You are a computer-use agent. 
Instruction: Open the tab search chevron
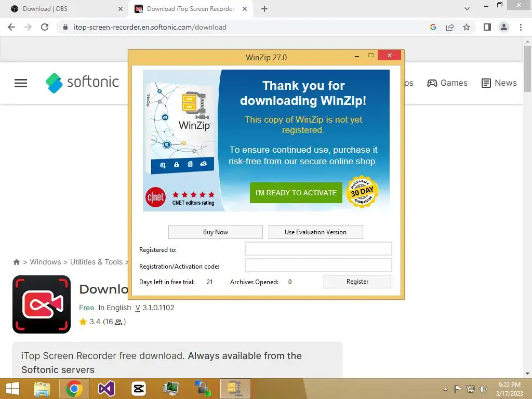pyautogui.click(x=467, y=9)
